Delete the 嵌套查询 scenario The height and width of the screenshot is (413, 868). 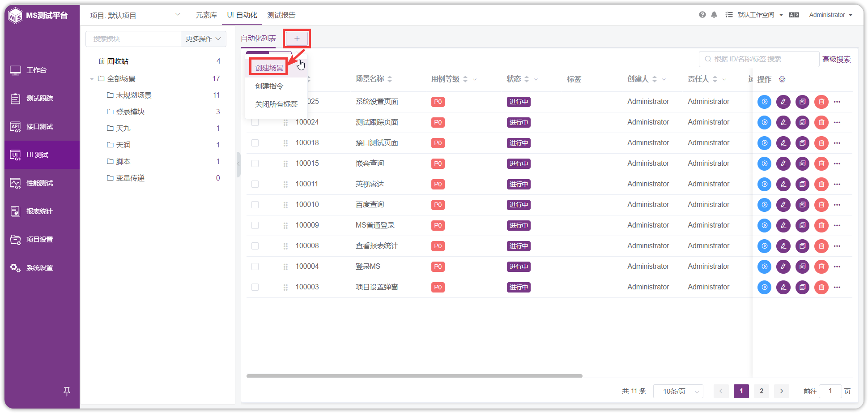(x=821, y=163)
